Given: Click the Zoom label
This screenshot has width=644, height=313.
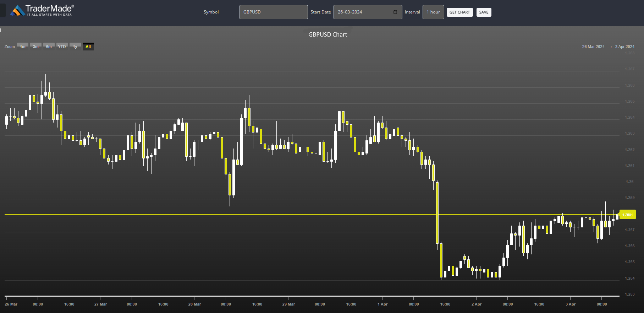Looking at the screenshot, I should click(10, 47).
